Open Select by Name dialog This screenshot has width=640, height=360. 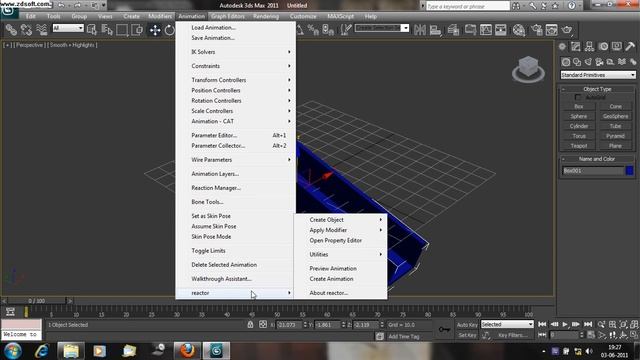[x=107, y=30]
